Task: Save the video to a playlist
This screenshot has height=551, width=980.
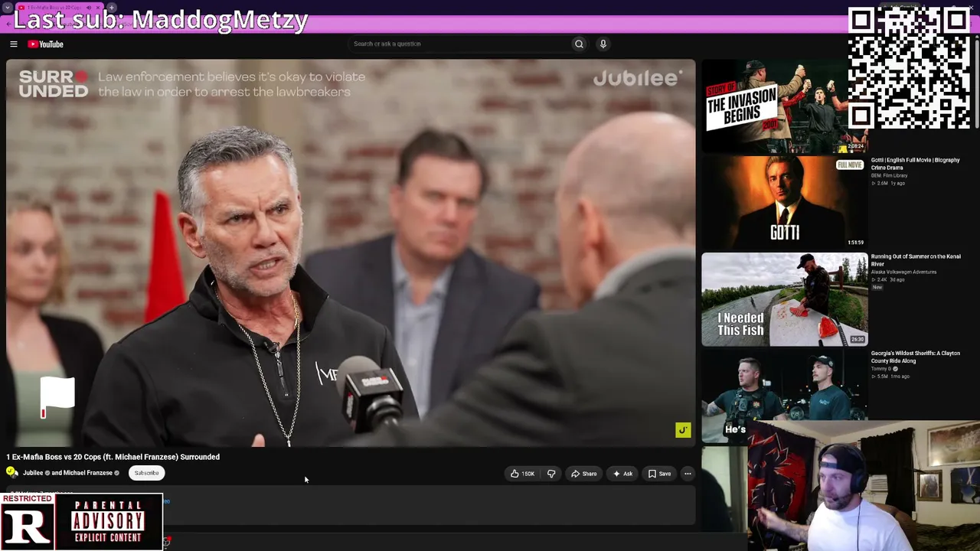Action: (x=659, y=474)
